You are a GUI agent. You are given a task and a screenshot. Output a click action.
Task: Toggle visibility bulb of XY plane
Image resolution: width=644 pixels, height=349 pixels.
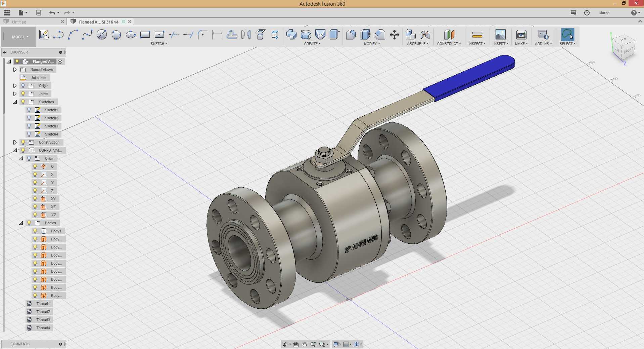point(35,199)
